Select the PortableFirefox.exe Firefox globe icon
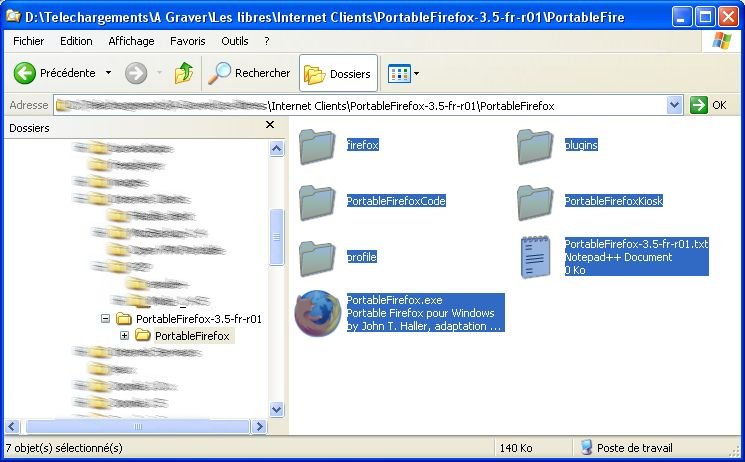745x462 pixels. (317, 313)
